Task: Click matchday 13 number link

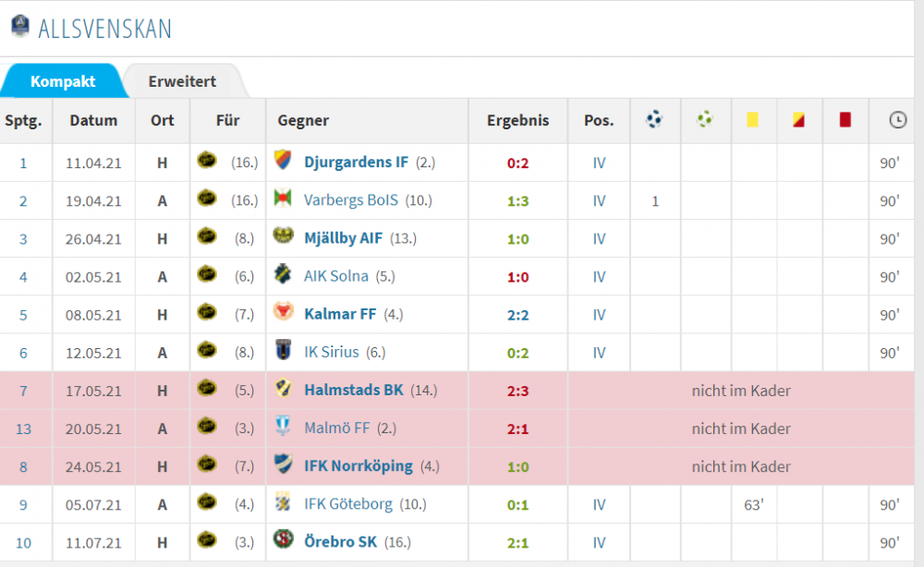Action: click(23, 428)
